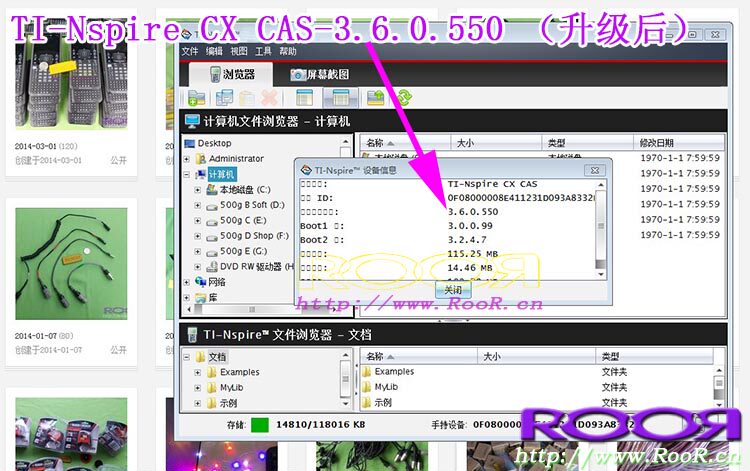Select the split two-pane view icon
The image size is (750, 471).
(x=340, y=98)
